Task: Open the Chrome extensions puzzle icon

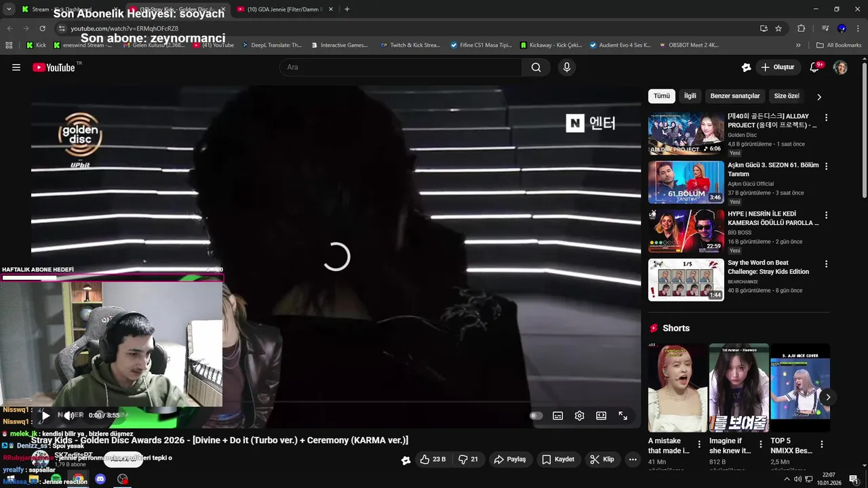Action: pyautogui.click(x=801, y=28)
